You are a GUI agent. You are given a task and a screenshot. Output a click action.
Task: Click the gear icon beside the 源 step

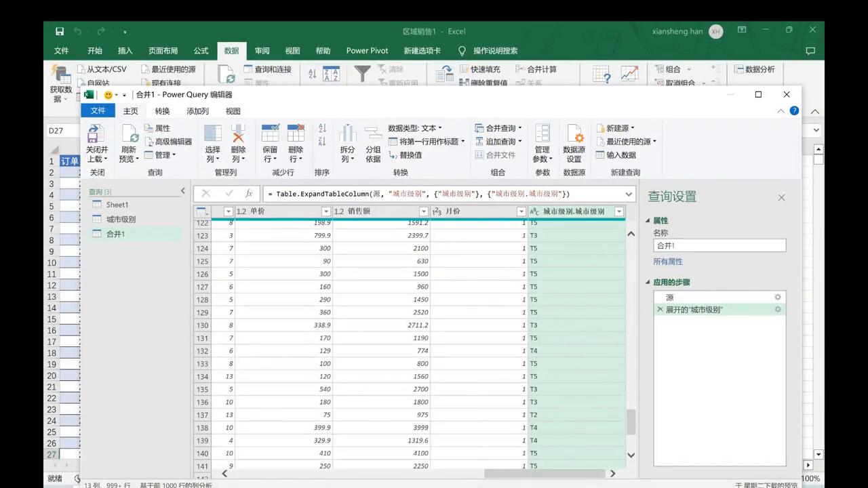pyautogui.click(x=778, y=297)
